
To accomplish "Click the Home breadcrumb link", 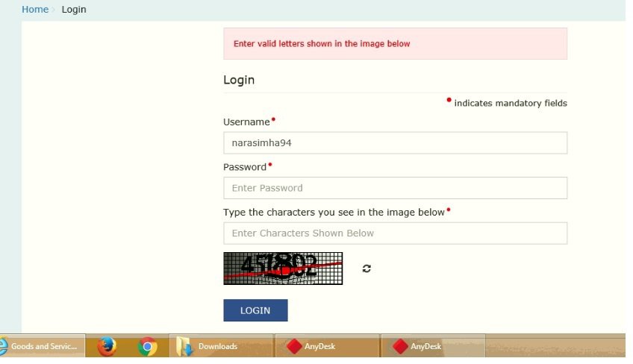I will point(34,10).
